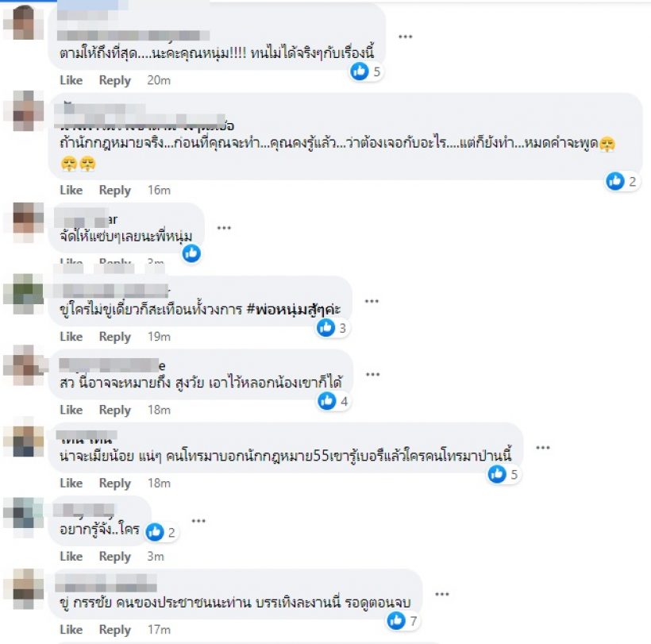Open the three-dot menu on the last comment
Screen dimensions: 651x644
441,594
